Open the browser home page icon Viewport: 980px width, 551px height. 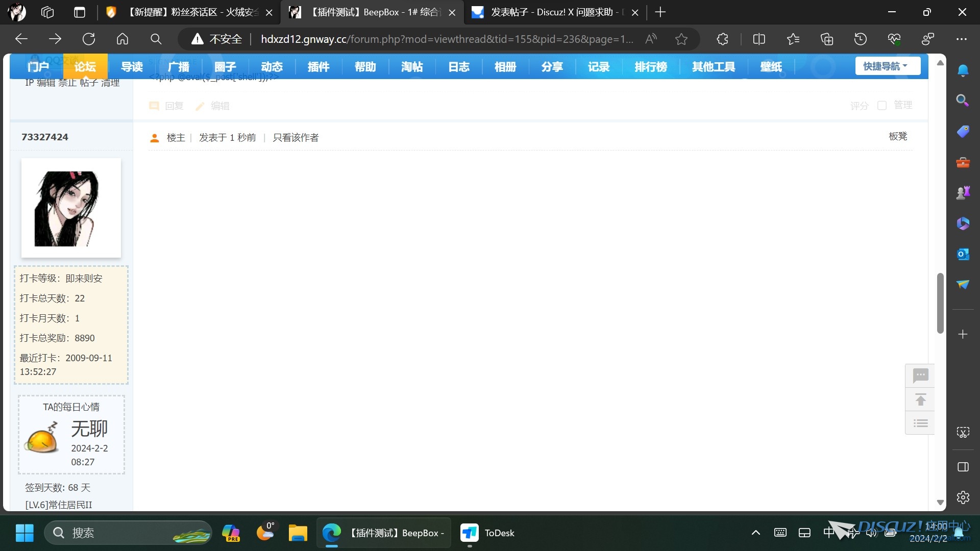coord(122,39)
